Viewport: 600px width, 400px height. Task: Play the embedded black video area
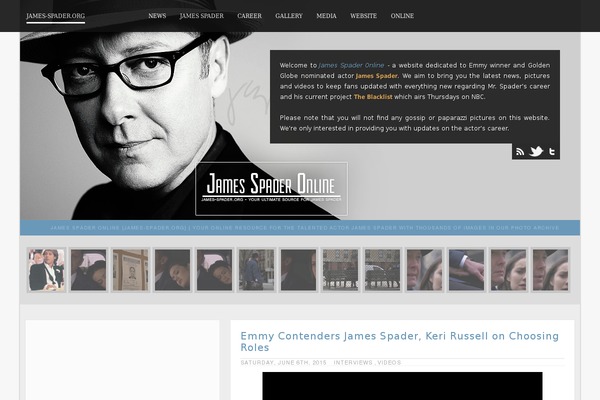pyautogui.click(x=402, y=386)
